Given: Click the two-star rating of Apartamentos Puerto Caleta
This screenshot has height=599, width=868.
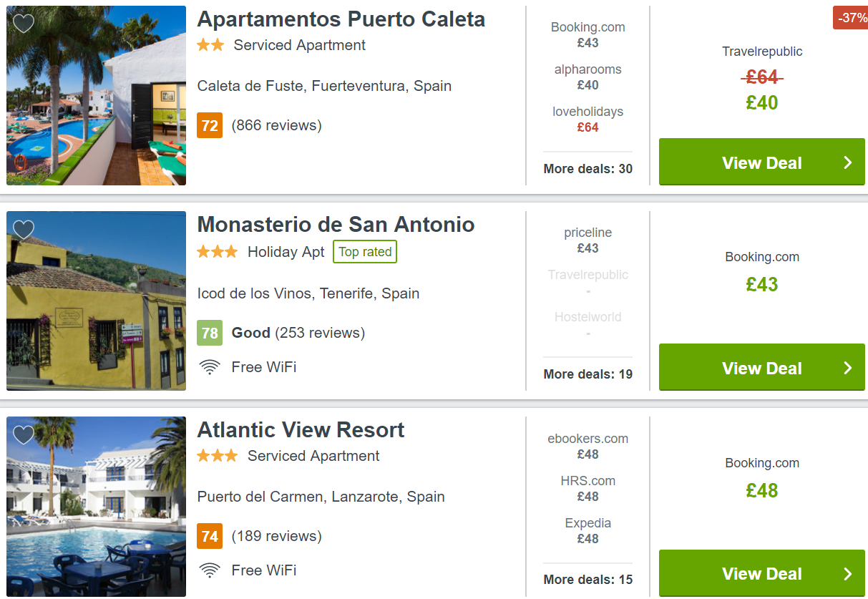Looking at the screenshot, I should pos(210,44).
